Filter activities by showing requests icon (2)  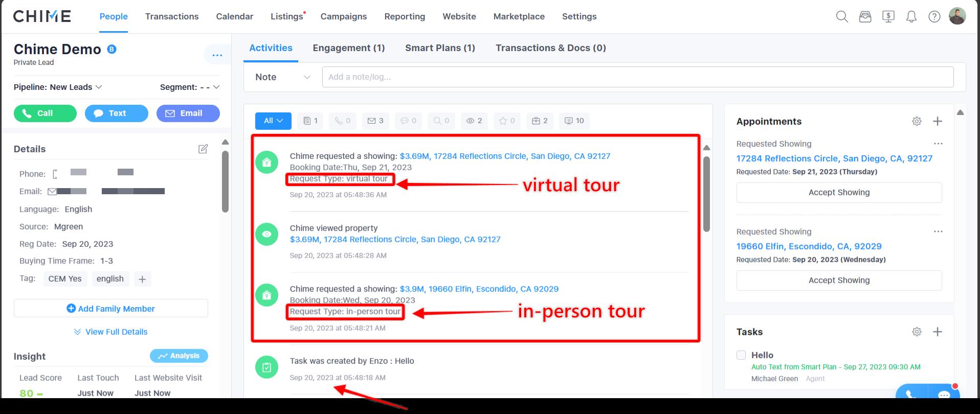540,121
